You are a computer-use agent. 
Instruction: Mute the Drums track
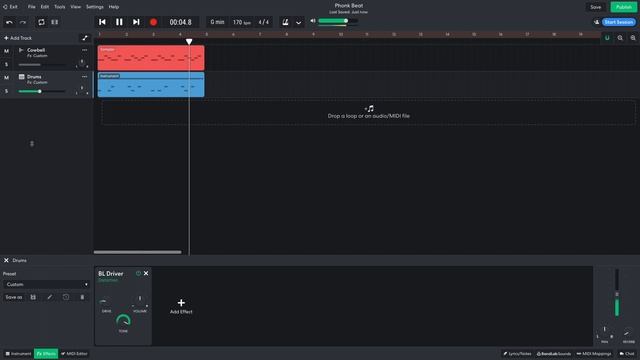6,78
